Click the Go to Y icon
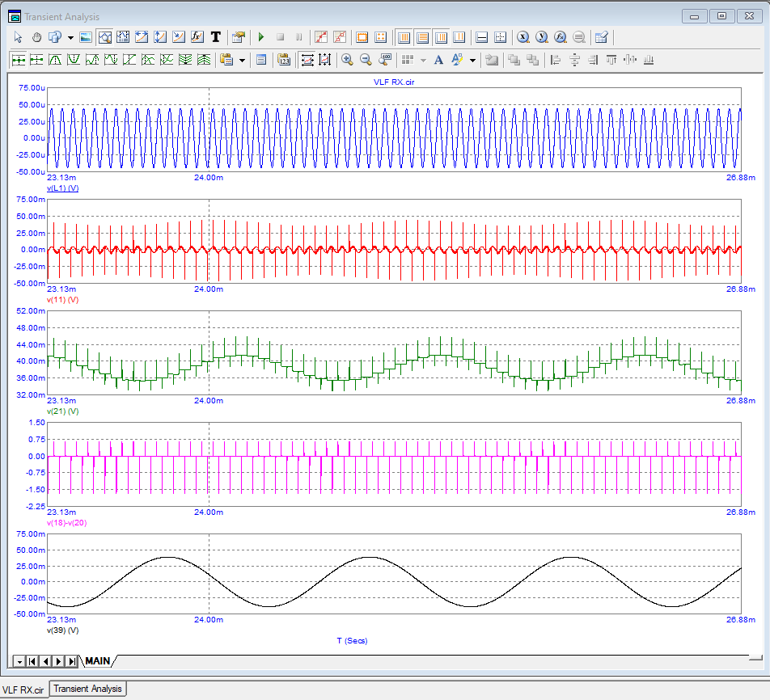This screenshot has width=770, height=700. pyautogui.click(x=542, y=37)
